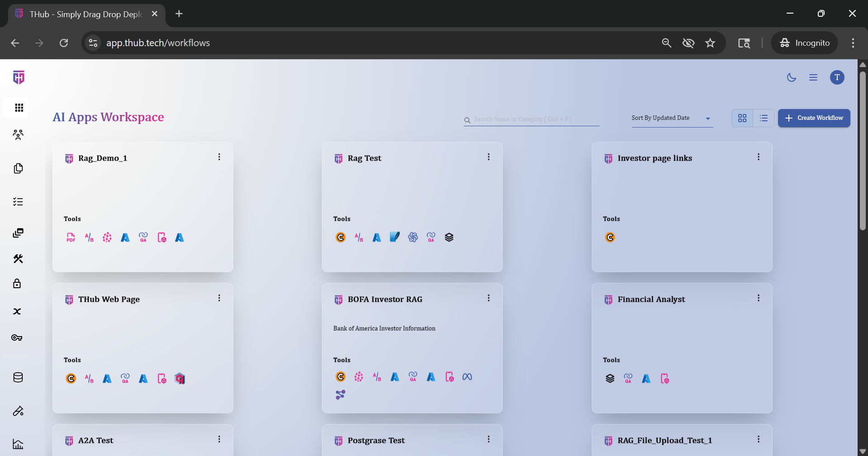Open three-dot menu on BOFA Investor RAG
The height and width of the screenshot is (456, 868).
click(x=489, y=298)
